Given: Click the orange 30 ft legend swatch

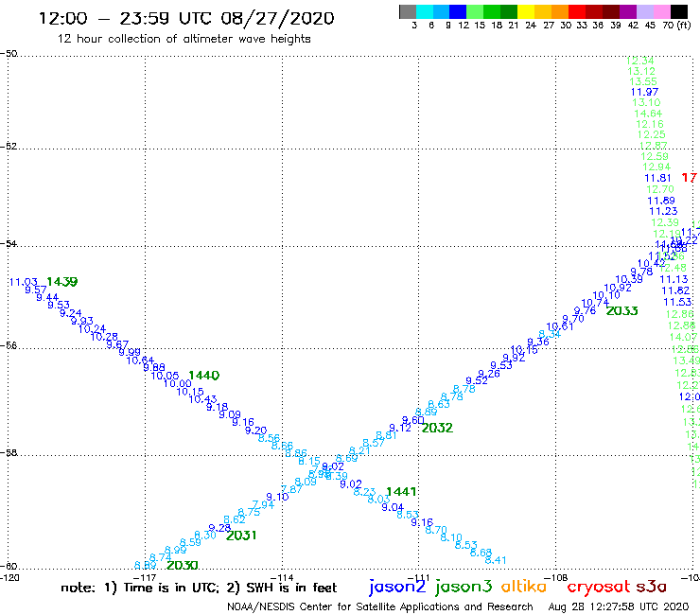Looking at the screenshot, I should tap(560, 11).
